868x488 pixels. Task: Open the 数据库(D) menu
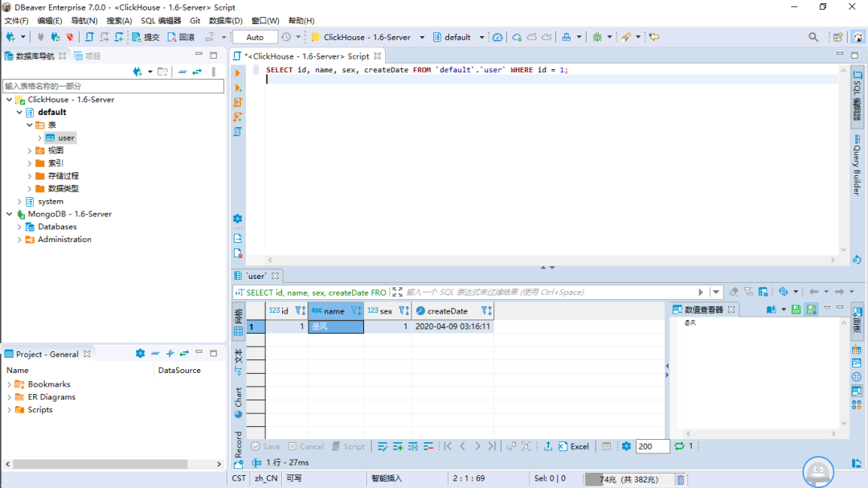pos(226,20)
